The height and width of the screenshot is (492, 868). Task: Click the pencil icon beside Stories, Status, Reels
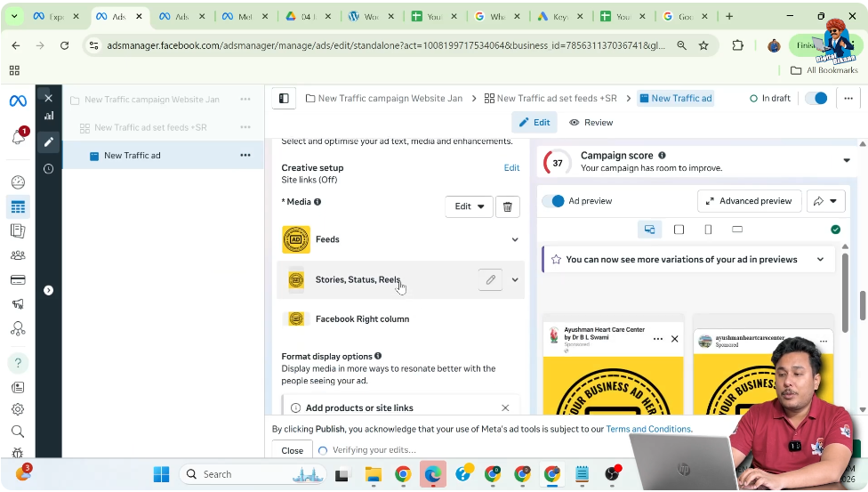click(490, 279)
